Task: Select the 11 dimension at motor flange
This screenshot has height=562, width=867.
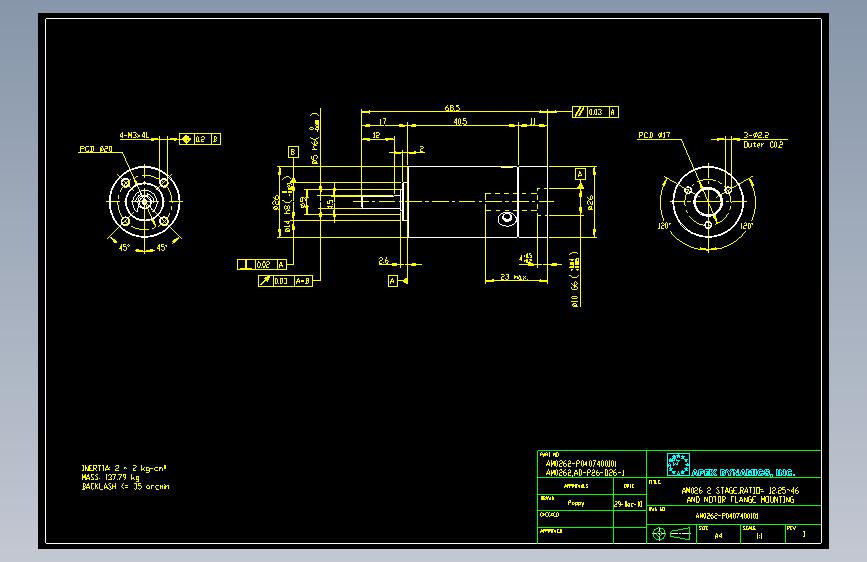Action: click(533, 122)
